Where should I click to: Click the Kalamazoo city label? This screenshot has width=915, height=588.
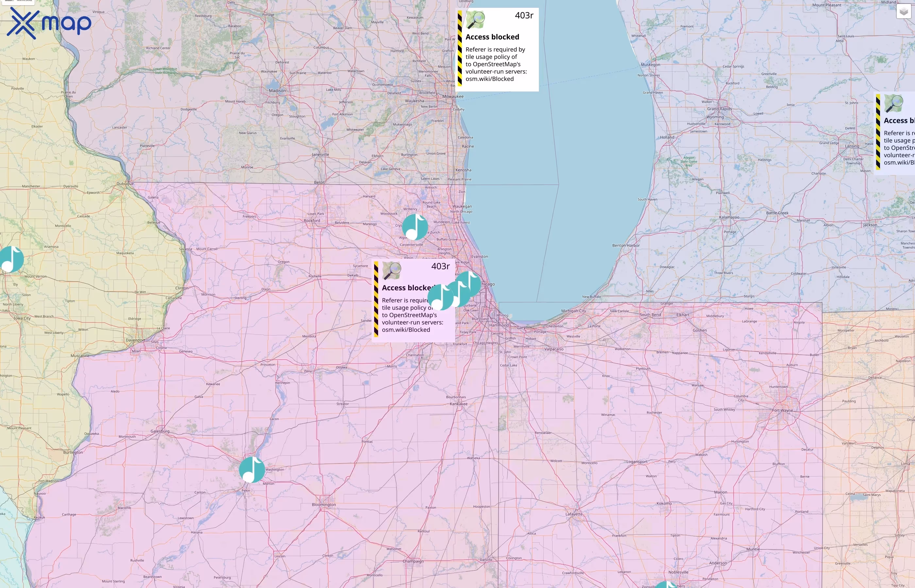click(729, 217)
